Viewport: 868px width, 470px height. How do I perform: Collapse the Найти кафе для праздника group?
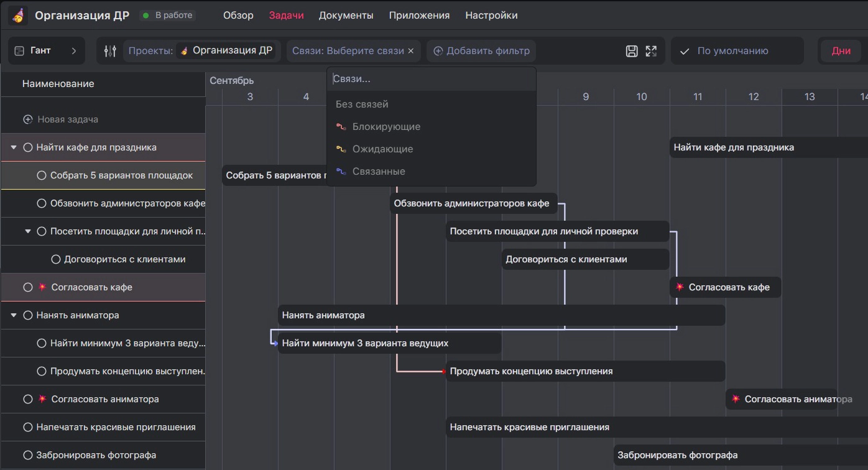click(14, 148)
